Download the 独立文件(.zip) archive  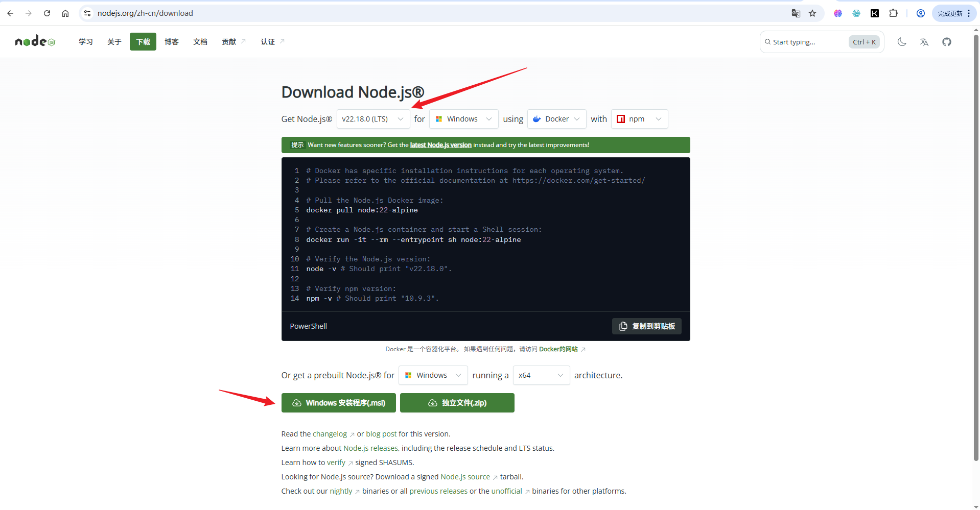457,403
